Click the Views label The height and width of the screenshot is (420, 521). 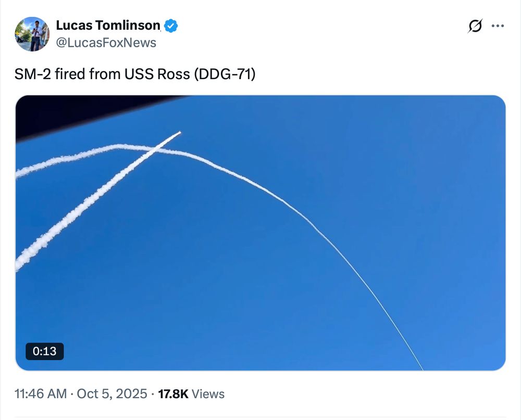(208, 394)
